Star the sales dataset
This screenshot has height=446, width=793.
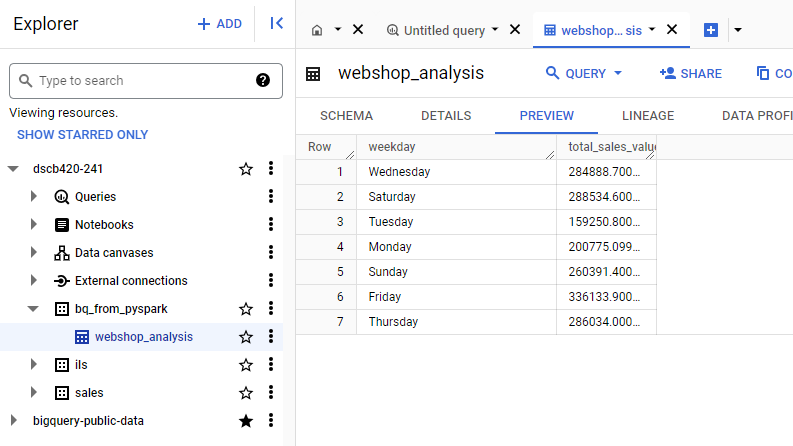(246, 393)
